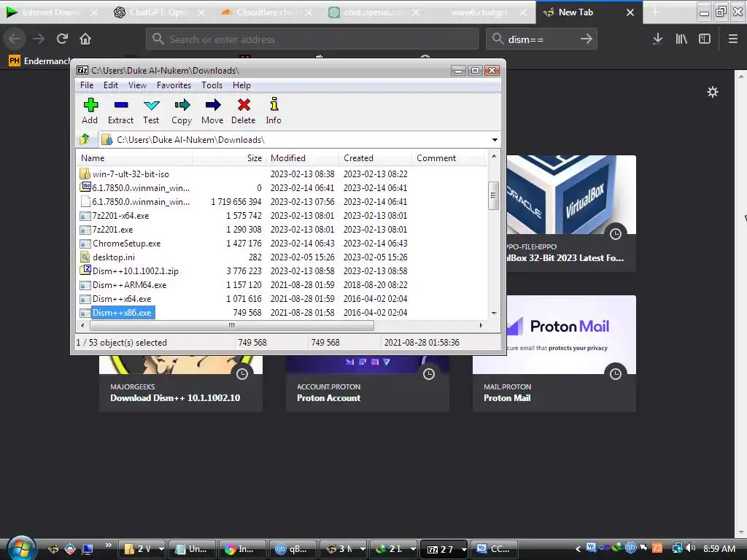This screenshot has width=747, height=560.
Task: Open new tab settings gear
Action: point(712,92)
